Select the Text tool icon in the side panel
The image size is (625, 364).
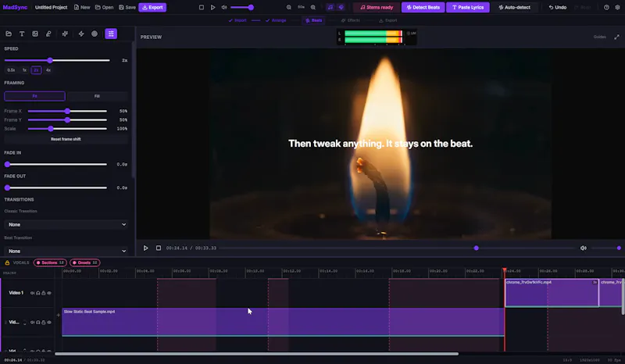point(22,34)
